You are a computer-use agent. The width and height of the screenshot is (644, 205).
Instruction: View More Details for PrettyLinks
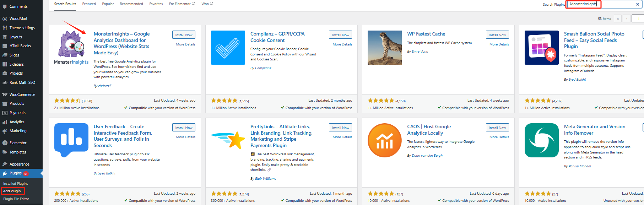[x=342, y=137]
